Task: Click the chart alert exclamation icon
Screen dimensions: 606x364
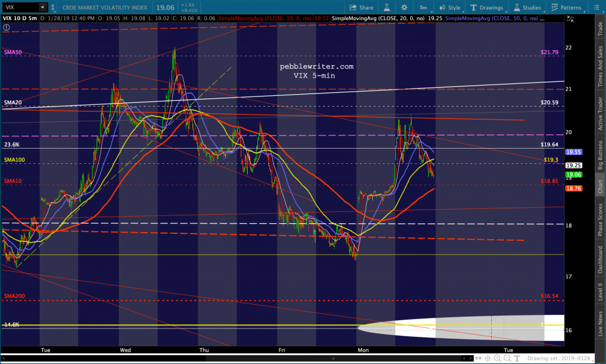Action: [x=6, y=27]
